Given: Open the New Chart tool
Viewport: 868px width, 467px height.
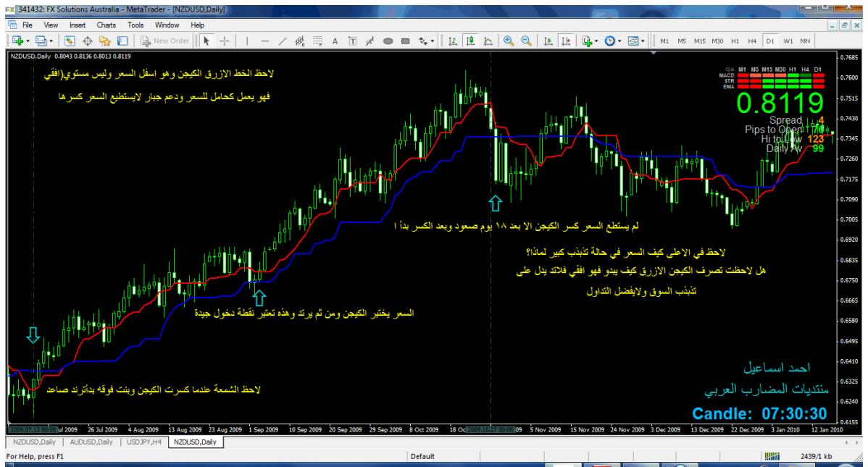Looking at the screenshot, I should [17, 41].
